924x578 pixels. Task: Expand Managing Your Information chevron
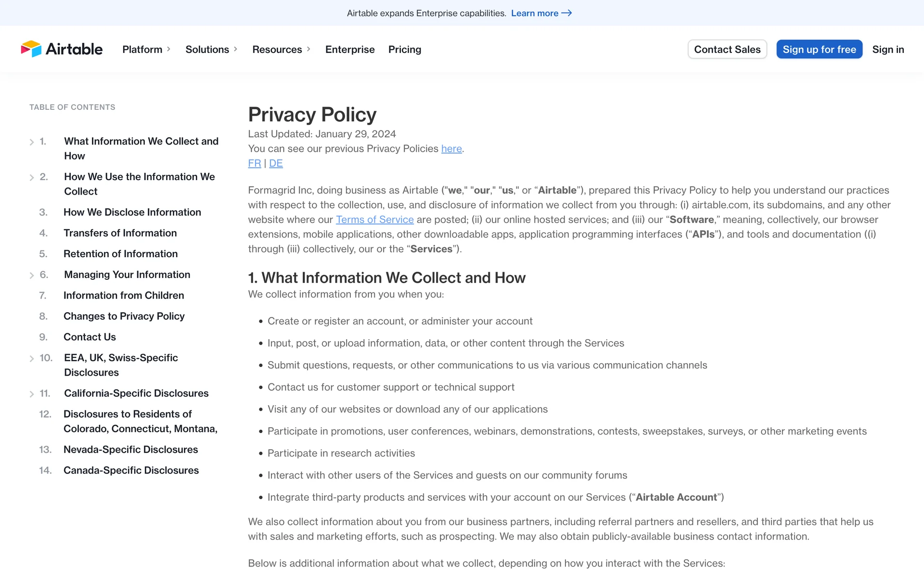(x=32, y=276)
